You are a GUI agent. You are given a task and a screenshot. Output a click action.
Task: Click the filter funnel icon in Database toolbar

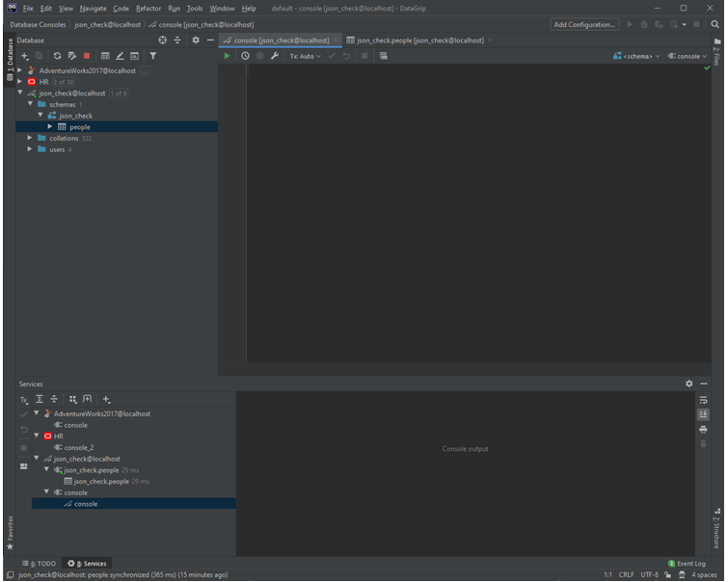(x=152, y=56)
